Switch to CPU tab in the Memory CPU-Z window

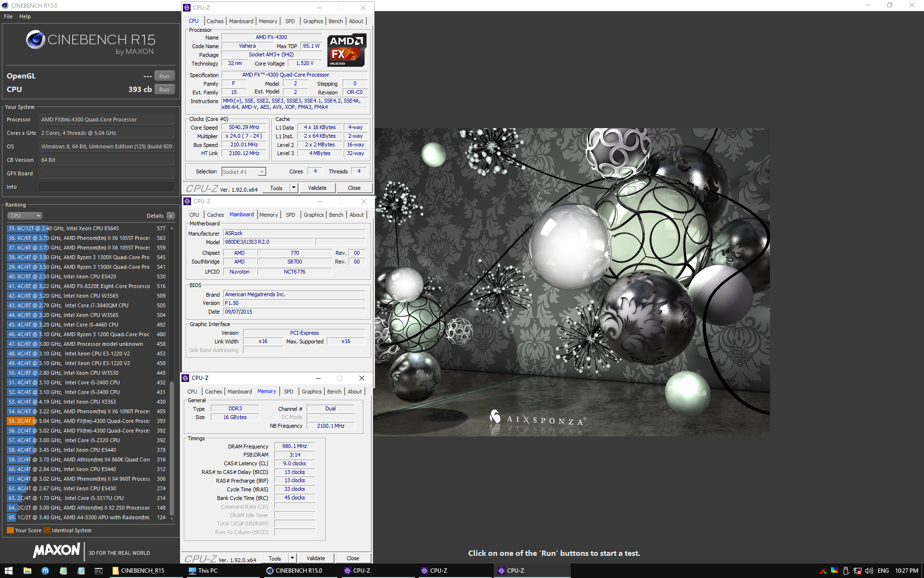[192, 392]
